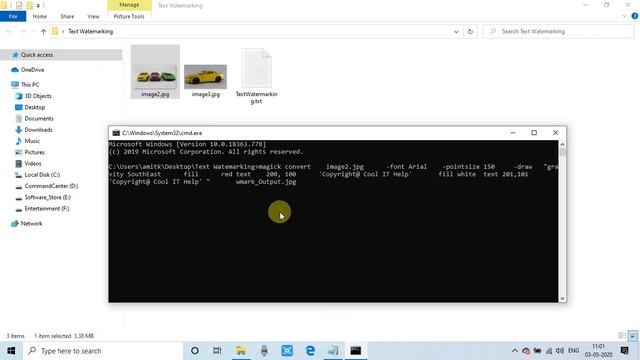Screen dimensions: 640x360
Task: Refresh the folder view
Action: pos(470,31)
